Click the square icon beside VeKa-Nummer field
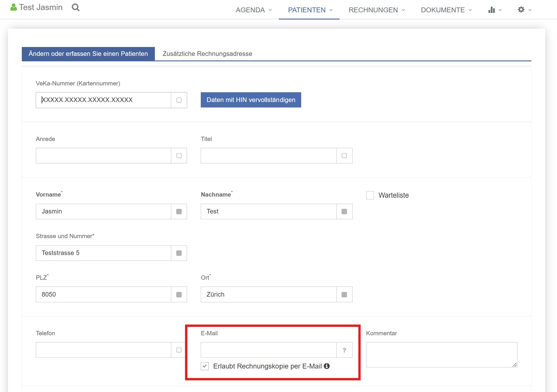The image size is (557, 392). click(x=179, y=100)
